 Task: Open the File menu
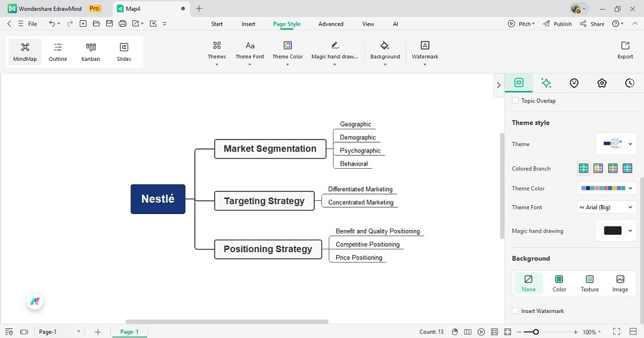28,24
